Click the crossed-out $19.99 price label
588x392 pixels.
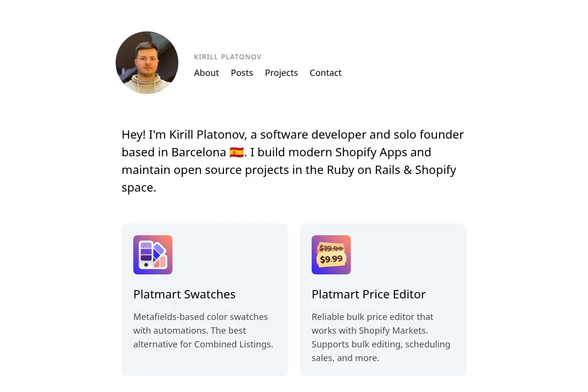pos(331,248)
